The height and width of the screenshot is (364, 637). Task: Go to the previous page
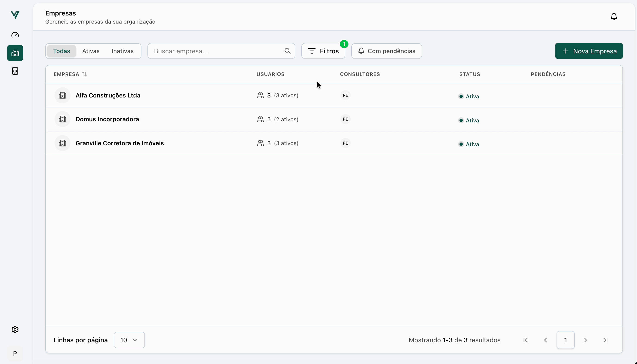point(545,340)
